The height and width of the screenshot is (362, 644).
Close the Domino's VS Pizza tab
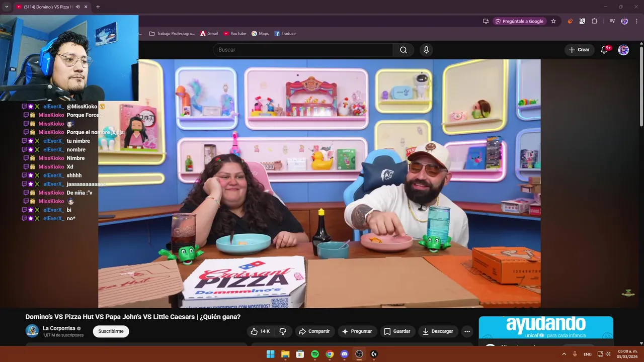pyautogui.click(x=86, y=7)
